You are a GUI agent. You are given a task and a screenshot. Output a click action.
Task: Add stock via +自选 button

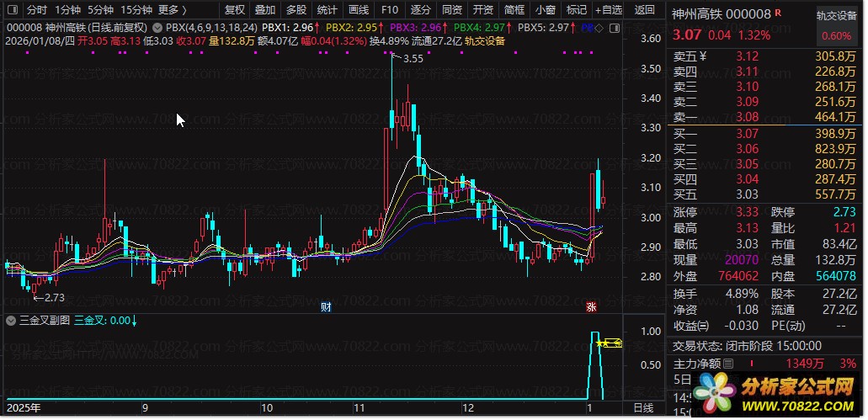pyautogui.click(x=609, y=9)
